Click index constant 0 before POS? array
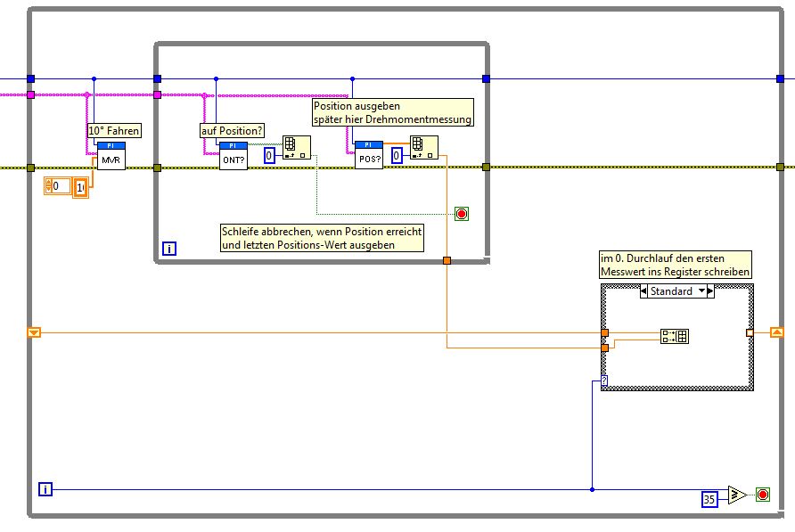 [397, 156]
